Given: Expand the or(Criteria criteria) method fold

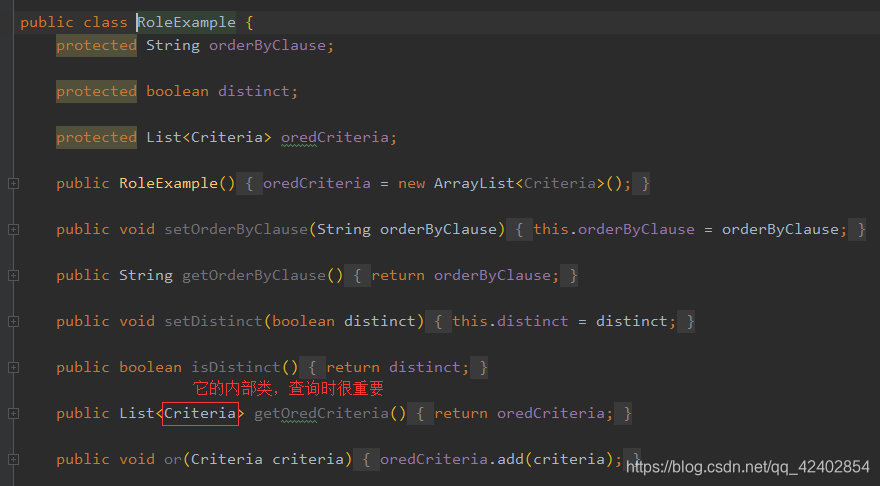Looking at the screenshot, I should point(13,460).
